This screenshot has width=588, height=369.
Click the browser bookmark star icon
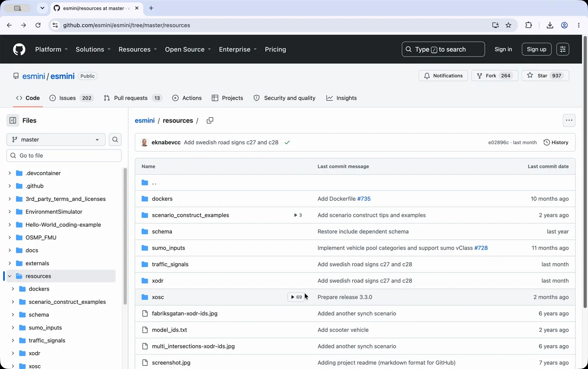pos(509,25)
